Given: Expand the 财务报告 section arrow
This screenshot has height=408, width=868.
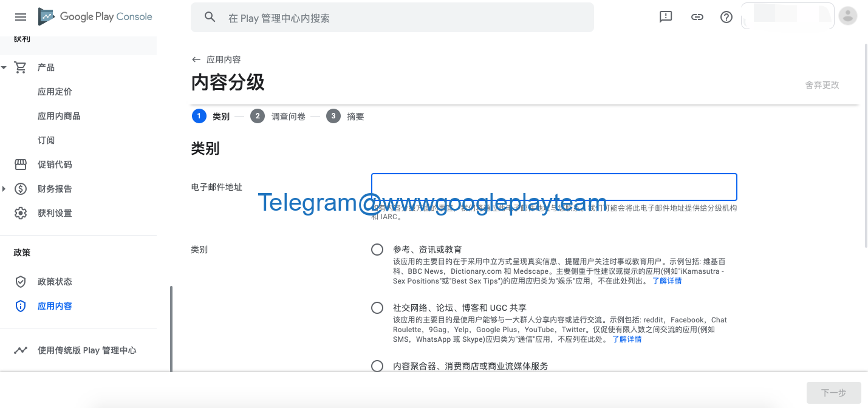Looking at the screenshot, I should tap(4, 189).
